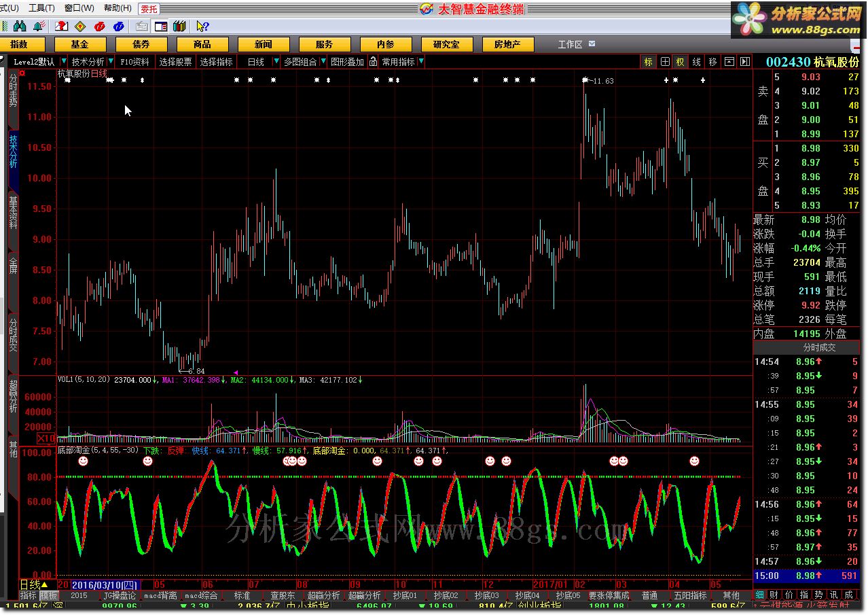The height and width of the screenshot is (615, 868).
Task: Open the 基金 yellow category button
Action: tap(80, 45)
